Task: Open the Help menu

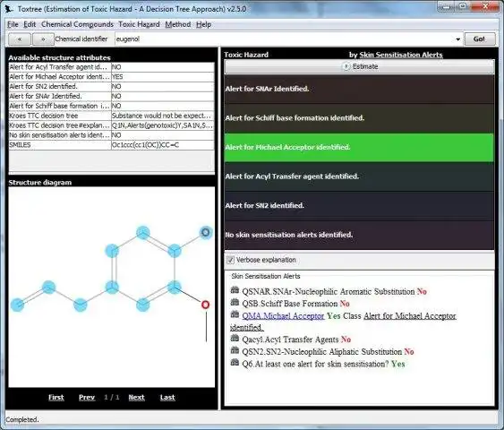Action: click(203, 24)
